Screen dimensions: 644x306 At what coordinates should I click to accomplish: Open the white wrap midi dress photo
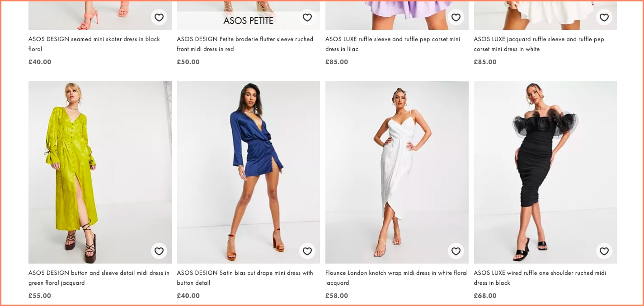coord(397,172)
